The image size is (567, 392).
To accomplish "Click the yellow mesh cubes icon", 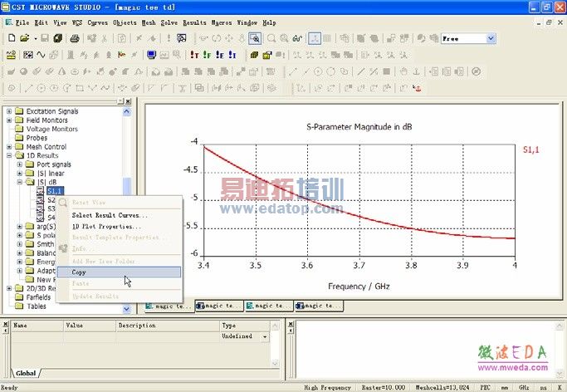I will coord(254,55).
